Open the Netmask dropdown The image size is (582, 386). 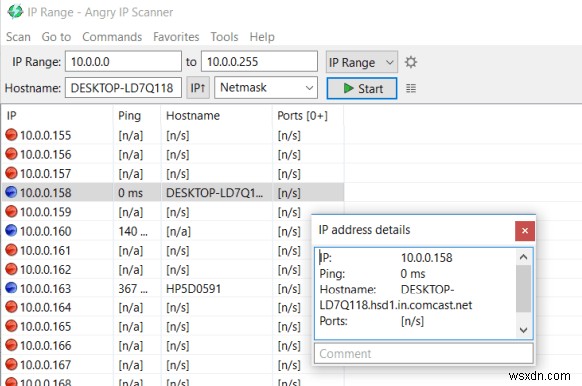(266, 88)
